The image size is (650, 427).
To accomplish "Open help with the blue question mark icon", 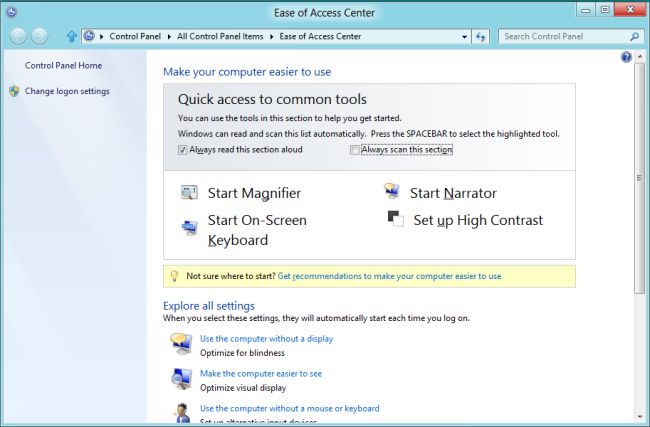I will tap(626, 57).
